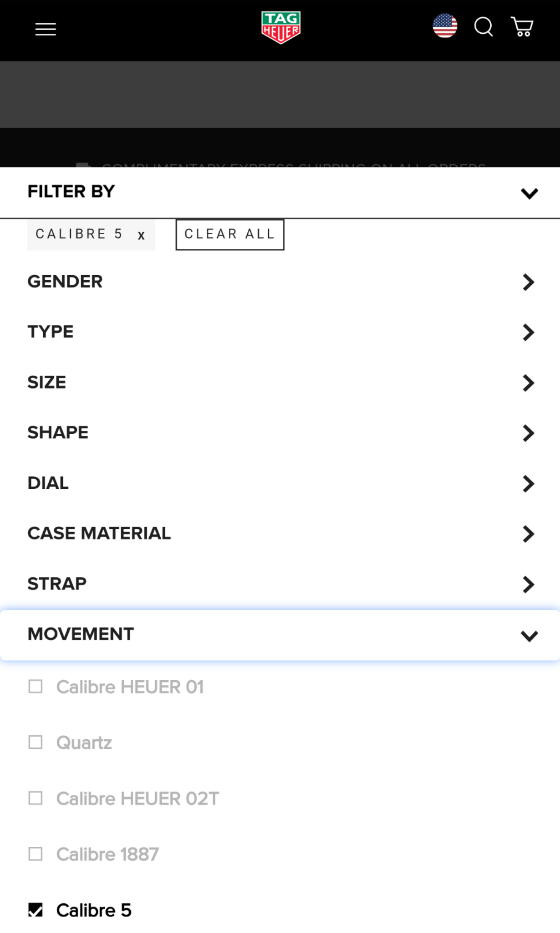560x933 pixels.
Task: Tick the Calibre 1887 checkbox
Action: pos(36,854)
